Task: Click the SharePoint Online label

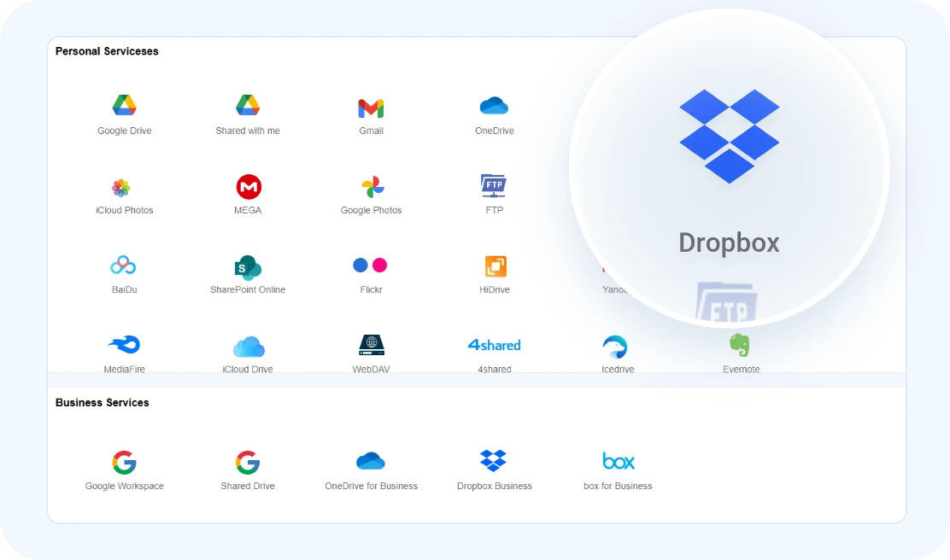Action: [x=248, y=289]
